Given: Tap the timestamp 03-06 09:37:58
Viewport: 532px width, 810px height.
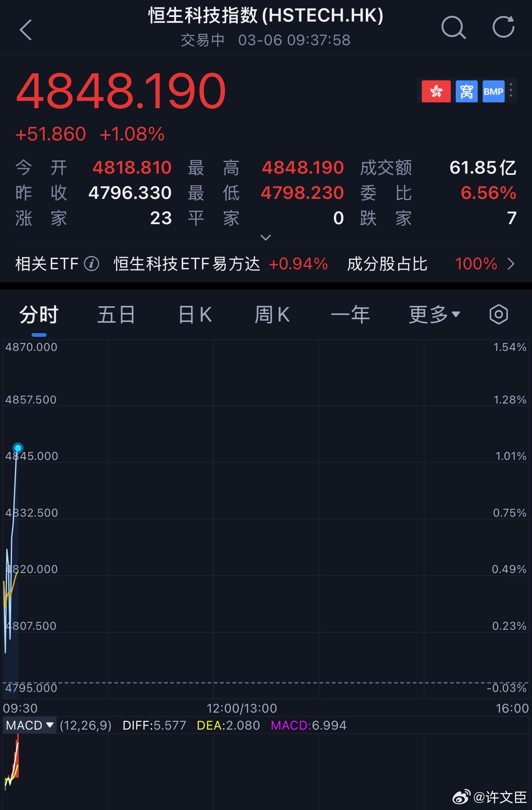Looking at the screenshot, I should pos(294,40).
